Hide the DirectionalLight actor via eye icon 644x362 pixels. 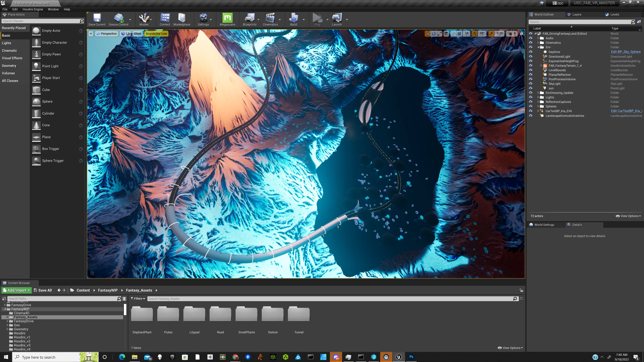click(x=530, y=56)
